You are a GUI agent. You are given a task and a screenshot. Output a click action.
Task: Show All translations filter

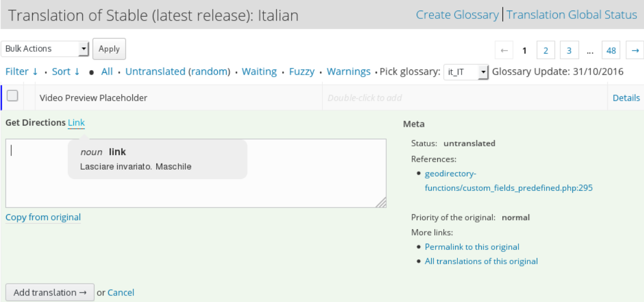pyautogui.click(x=107, y=72)
